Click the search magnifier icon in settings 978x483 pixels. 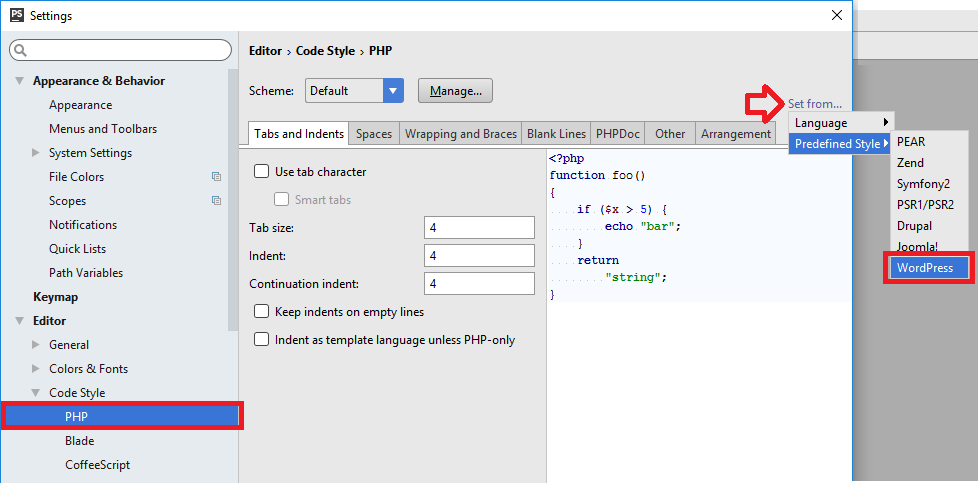click(x=21, y=51)
